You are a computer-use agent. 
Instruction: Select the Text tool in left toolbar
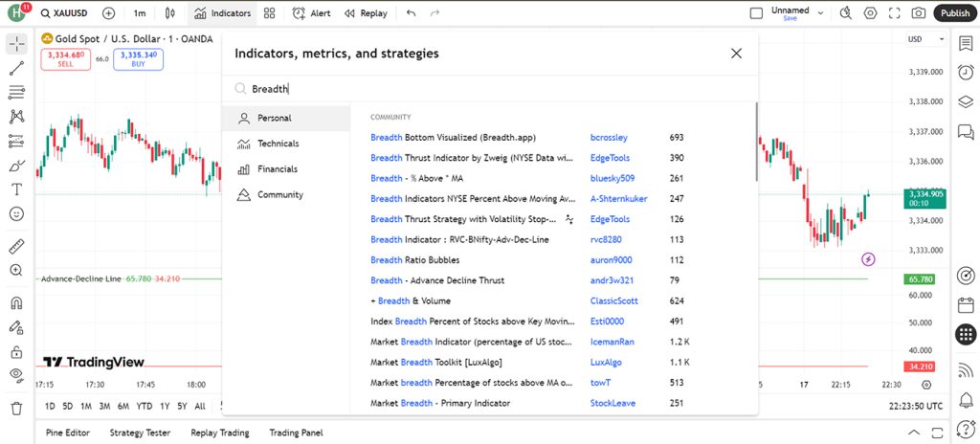17,189
